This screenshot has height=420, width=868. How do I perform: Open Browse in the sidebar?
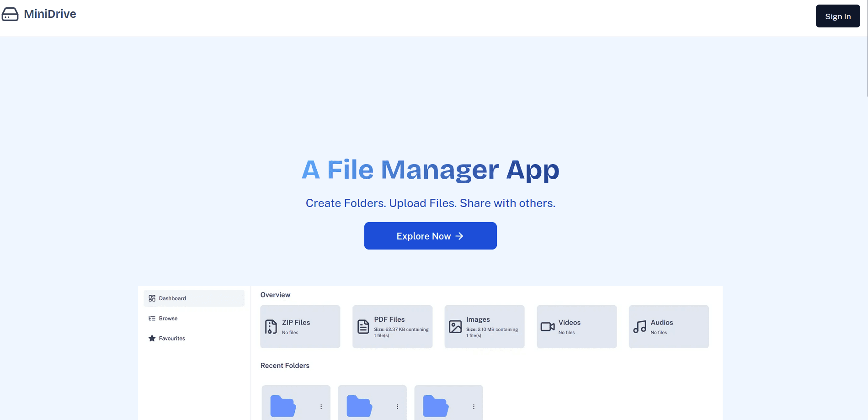[x=168, y=319]
